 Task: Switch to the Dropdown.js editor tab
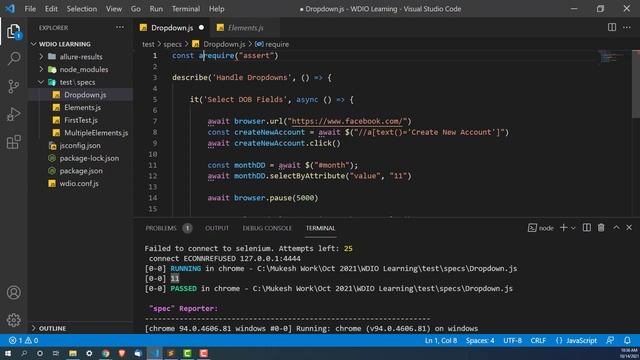tap(171, 28)
